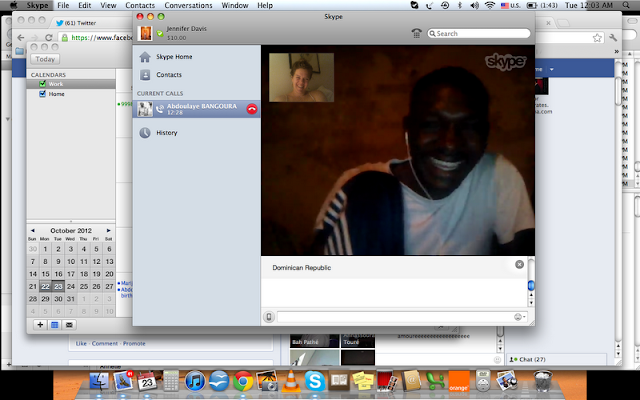
Task: Open Facebook Chat (27) bar
Action: (x=556, y=360)
